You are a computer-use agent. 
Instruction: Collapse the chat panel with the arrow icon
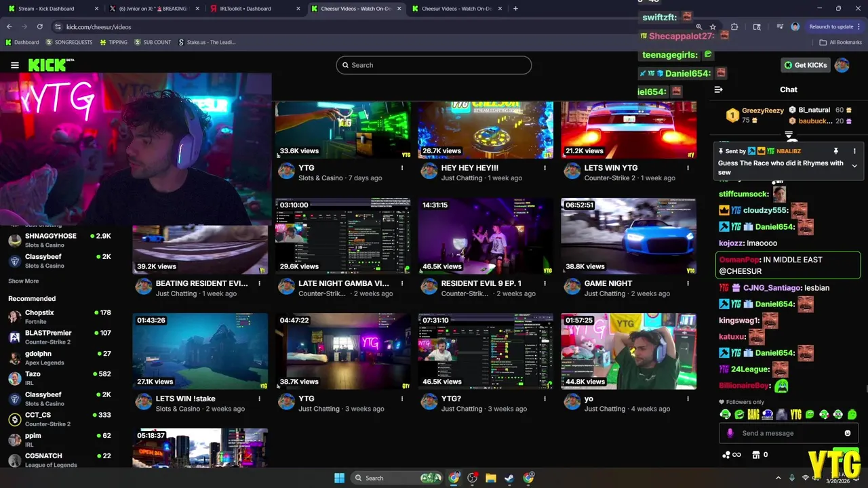coord(719,89)
